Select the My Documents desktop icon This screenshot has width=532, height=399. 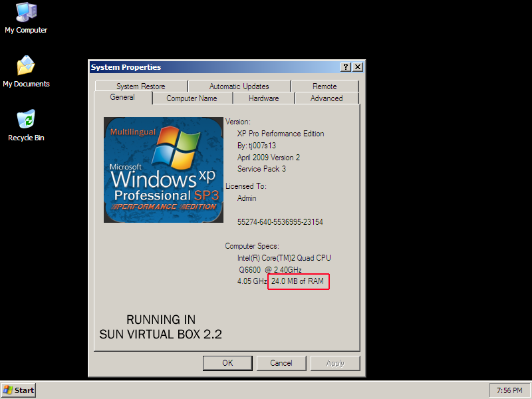tap(26, 72)
